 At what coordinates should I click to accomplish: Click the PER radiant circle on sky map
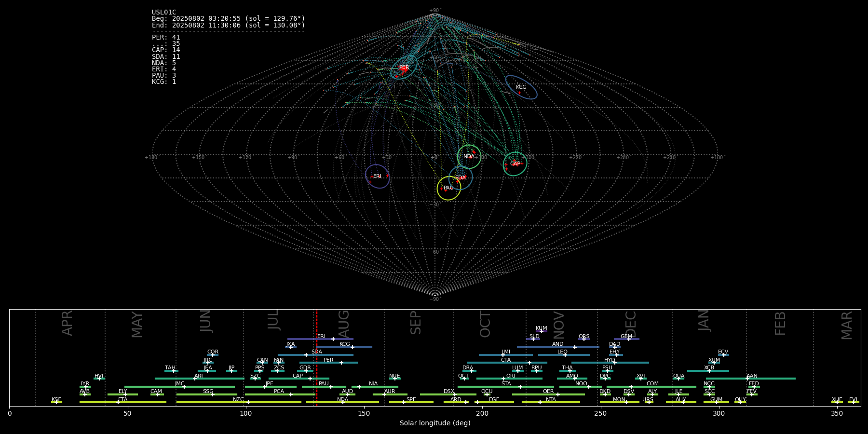point(404,67)
